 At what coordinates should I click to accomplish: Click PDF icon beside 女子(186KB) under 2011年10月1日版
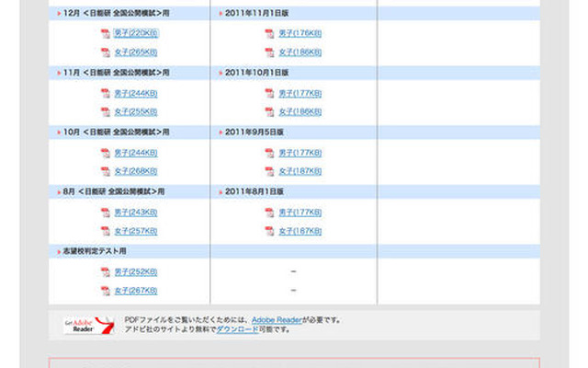tap(269, 112)
